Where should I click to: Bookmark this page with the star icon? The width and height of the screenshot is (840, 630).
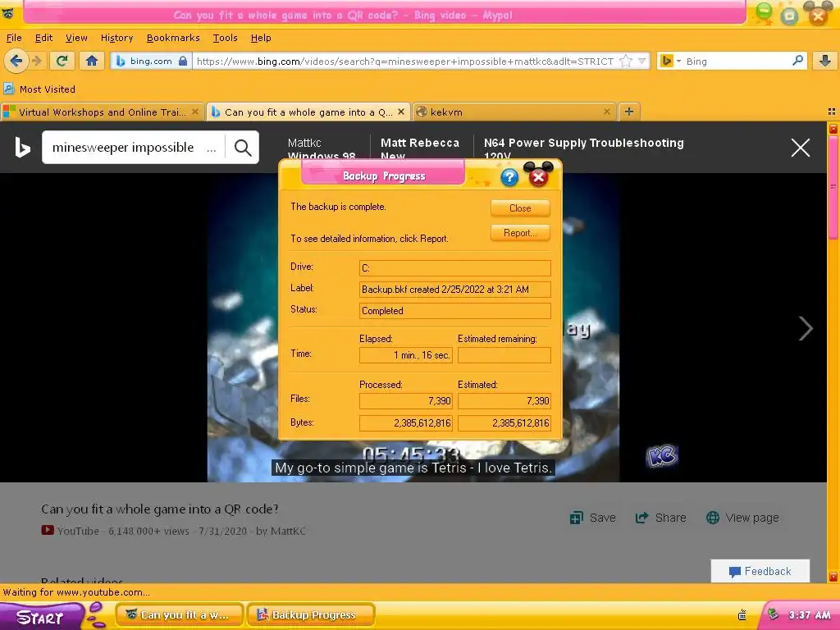(x=625, y=61)
